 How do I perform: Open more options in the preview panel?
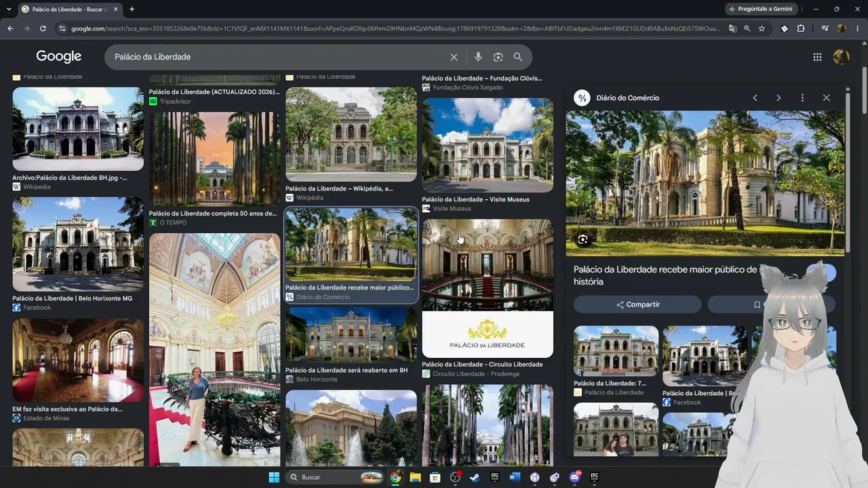click(802, 98)
